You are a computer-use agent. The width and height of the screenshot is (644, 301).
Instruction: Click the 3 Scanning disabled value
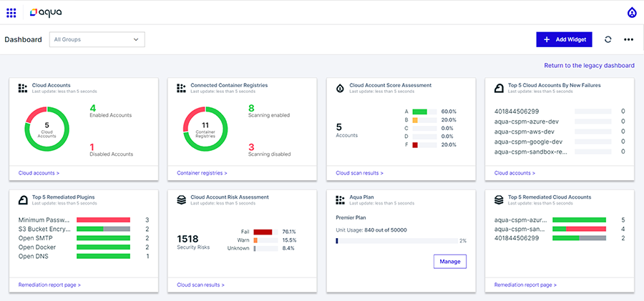[251, 147]
